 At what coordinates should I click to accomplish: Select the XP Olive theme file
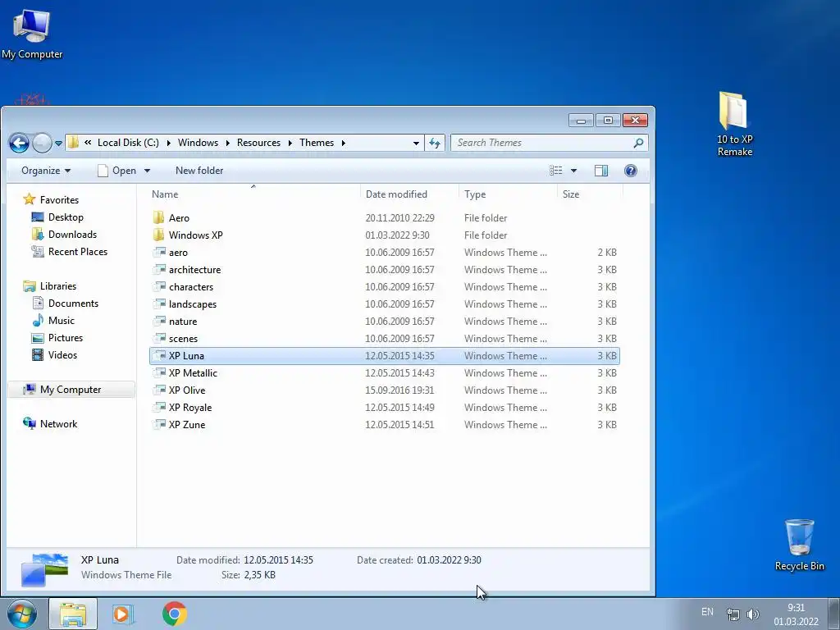coord(385,390)
